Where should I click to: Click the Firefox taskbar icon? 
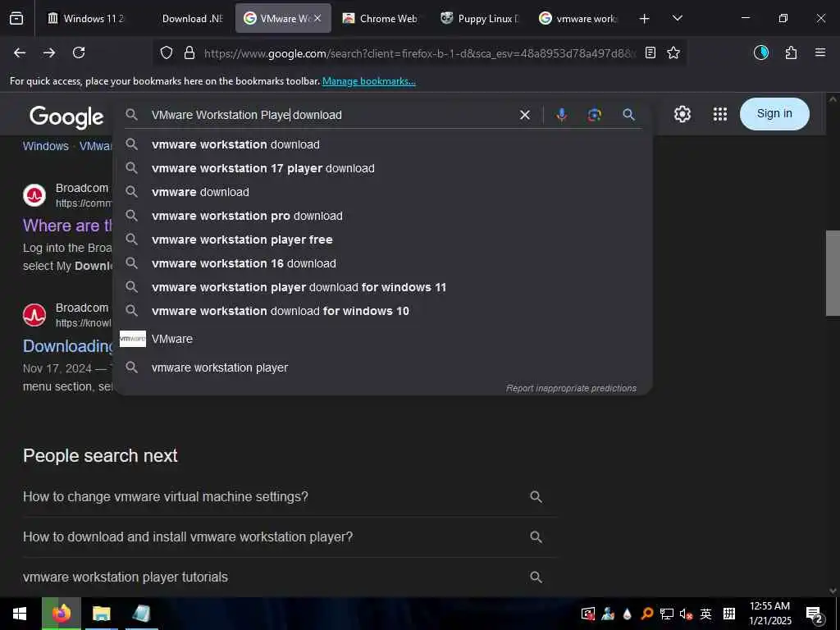pos(62,614)
